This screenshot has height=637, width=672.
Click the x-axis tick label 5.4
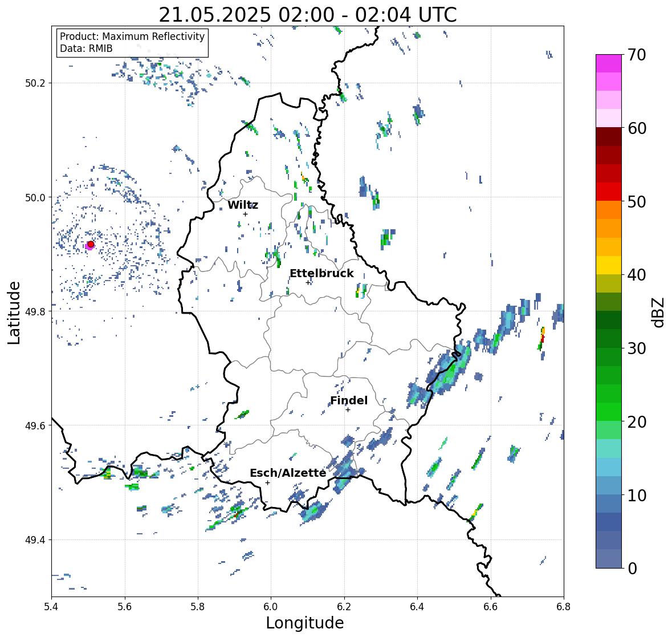point(51,606)
